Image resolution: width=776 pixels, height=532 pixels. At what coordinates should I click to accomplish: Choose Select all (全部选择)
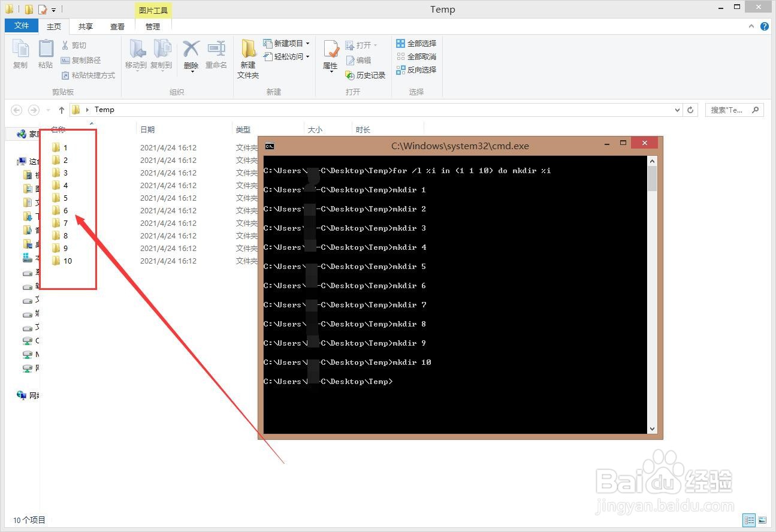[x=416, y=44]
